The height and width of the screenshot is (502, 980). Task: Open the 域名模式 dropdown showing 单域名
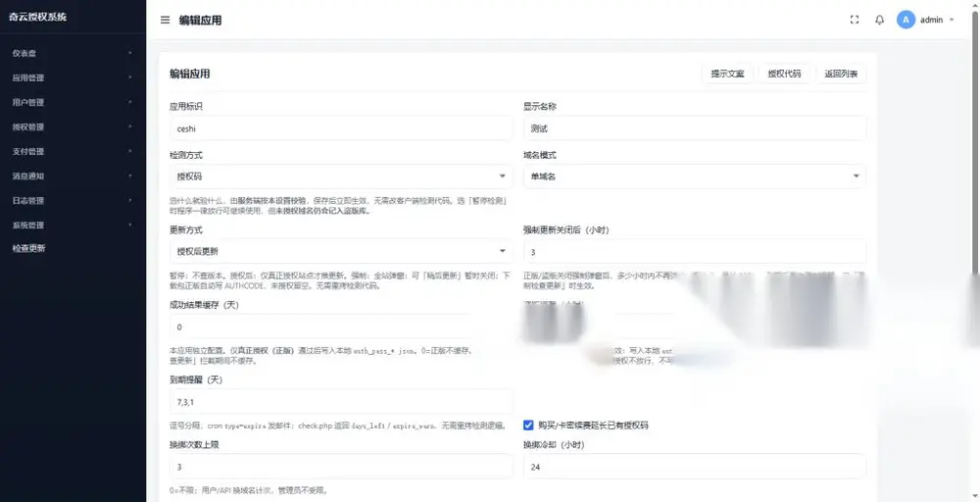coord(695,176)
